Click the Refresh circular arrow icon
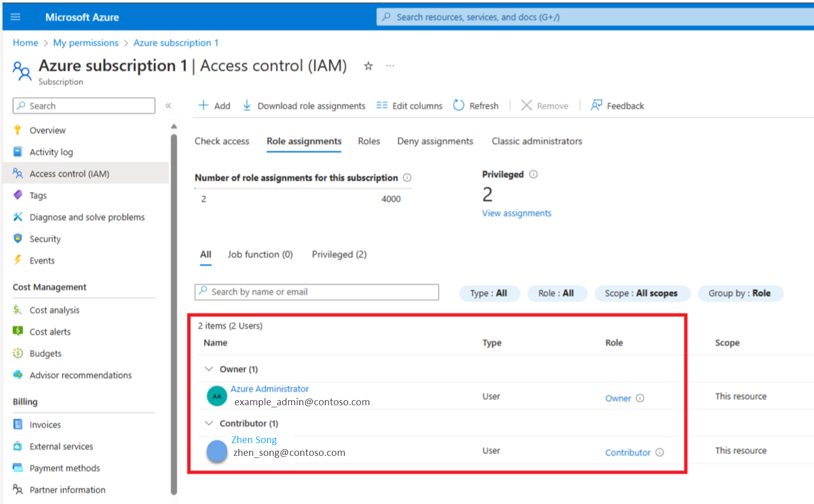This screenshot has height=504, width=814. 459,105
